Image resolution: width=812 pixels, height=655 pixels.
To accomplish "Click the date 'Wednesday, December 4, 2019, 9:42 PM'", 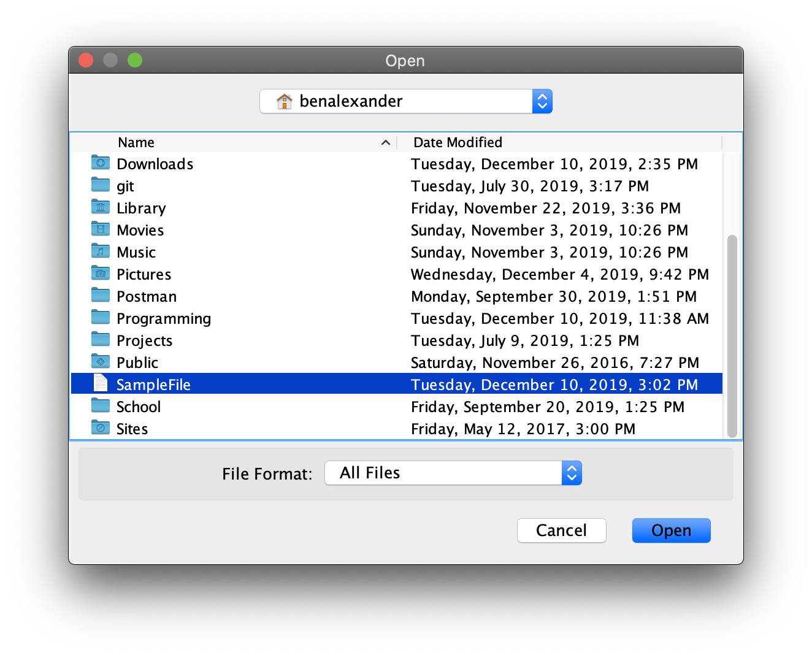I will (560, 275).
